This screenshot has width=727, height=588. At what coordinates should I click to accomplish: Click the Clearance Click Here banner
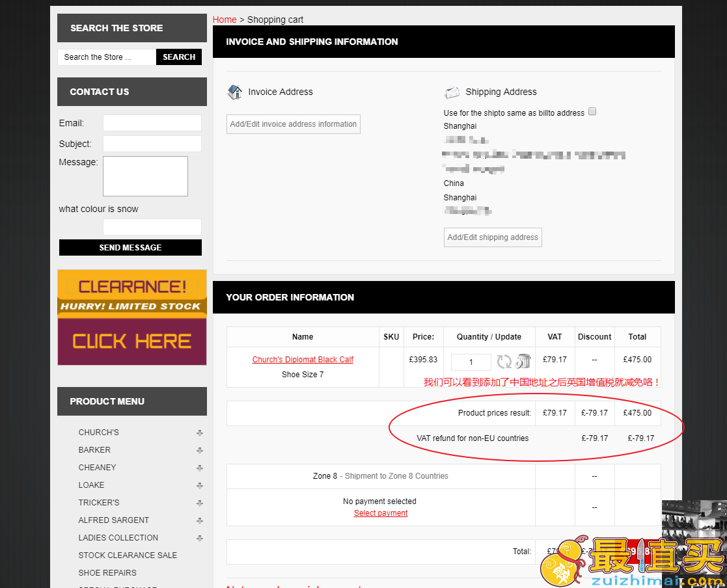click(x=132, y=317)
